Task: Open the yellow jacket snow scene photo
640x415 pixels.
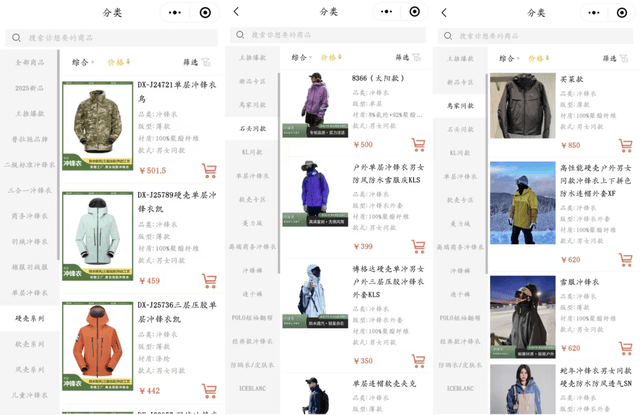Action: tap(523, 203)
